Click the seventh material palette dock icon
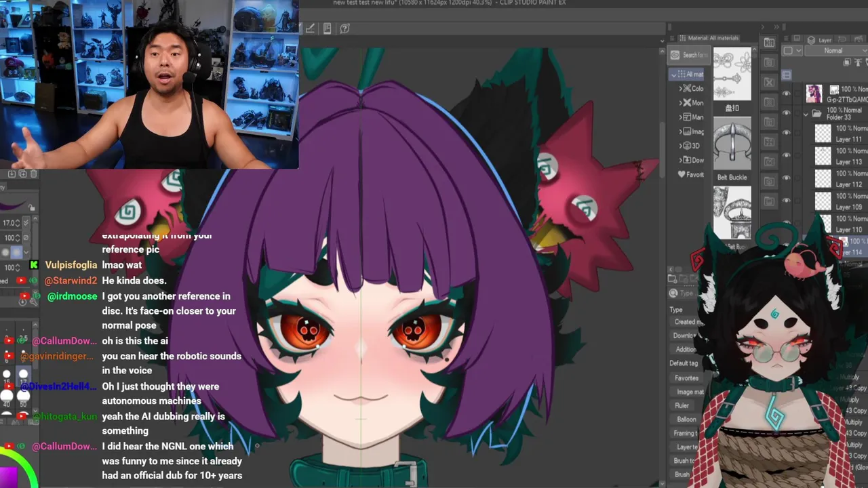The image size is (868, 488). (x=769, y=161)
